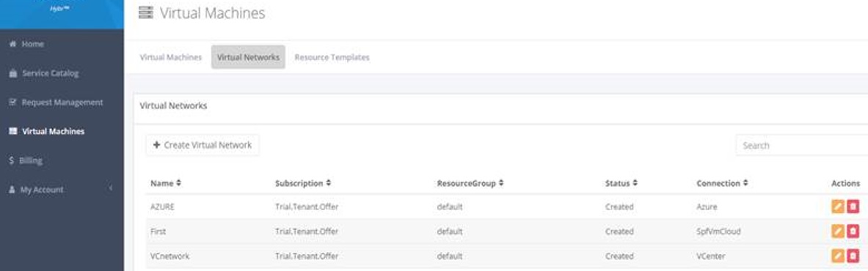Click edit icon for First network
Image resolution: width=868 pixels, height=271 pixels.
[x=838, y=231]
